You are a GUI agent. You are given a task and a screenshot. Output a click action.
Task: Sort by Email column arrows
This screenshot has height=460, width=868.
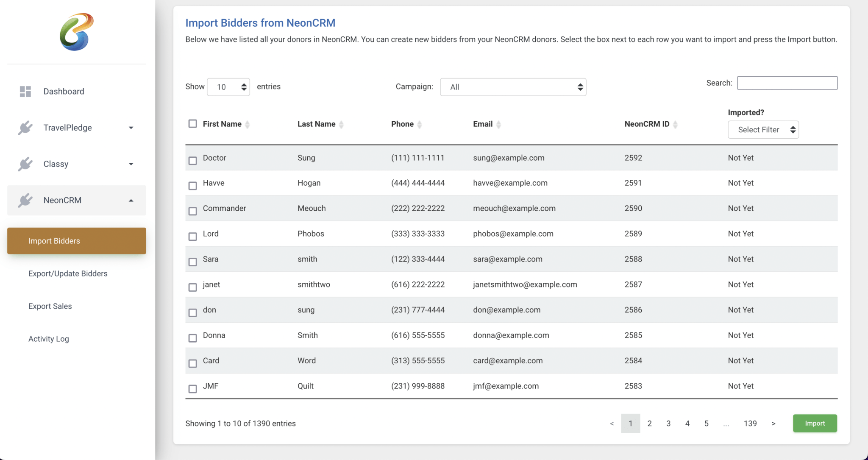pos(498,124)
